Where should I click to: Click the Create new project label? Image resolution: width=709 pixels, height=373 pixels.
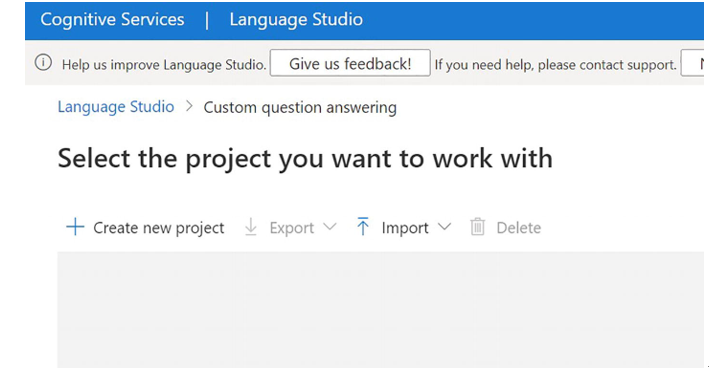(159, 227)
